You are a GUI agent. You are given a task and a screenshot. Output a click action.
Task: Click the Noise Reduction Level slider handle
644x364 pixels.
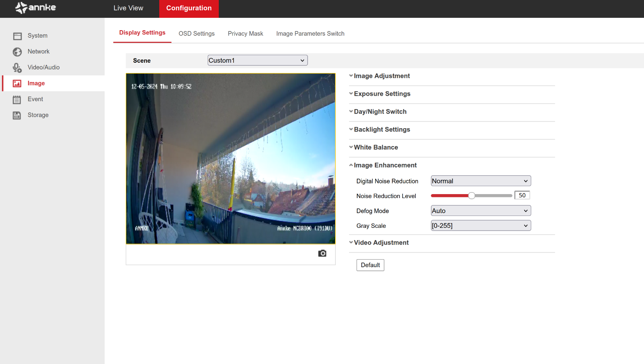click(471, 196)
